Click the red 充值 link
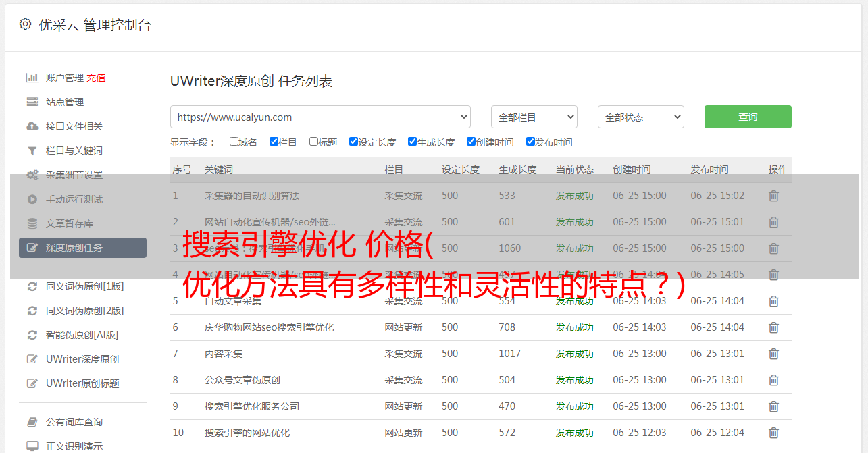The height and width of the screenshot is (453, 868). coord(96,78)
